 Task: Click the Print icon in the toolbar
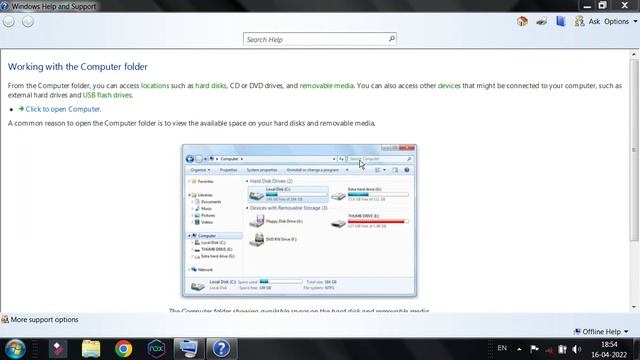pos(542,21)
